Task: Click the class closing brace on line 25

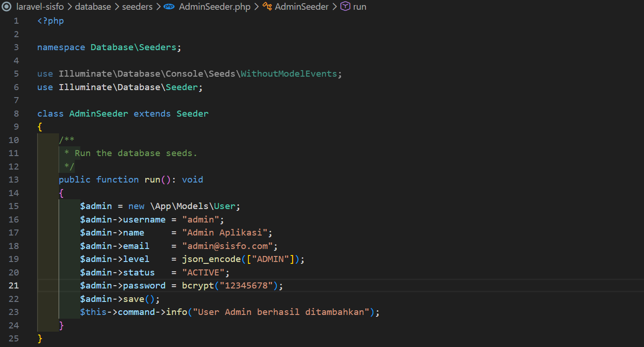Action: tap(40, 338)
